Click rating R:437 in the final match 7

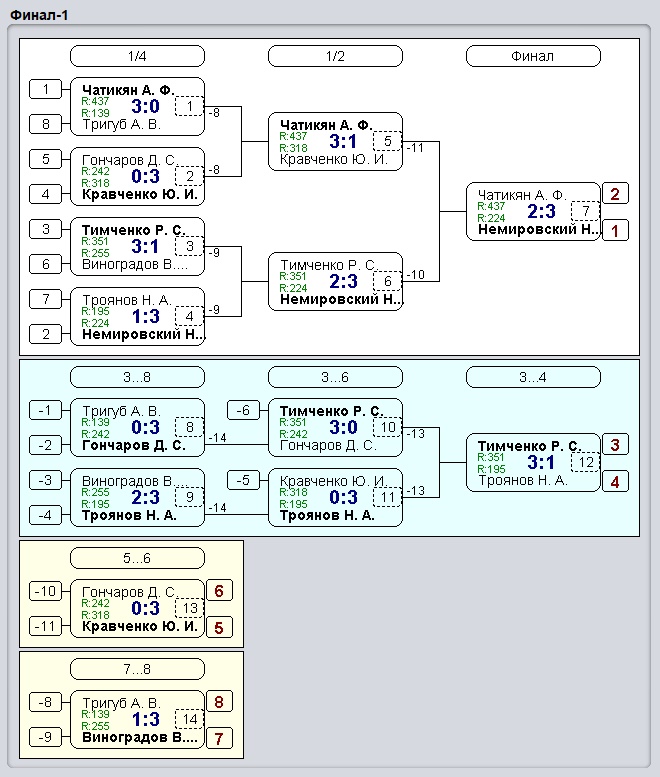click(491, 206)
